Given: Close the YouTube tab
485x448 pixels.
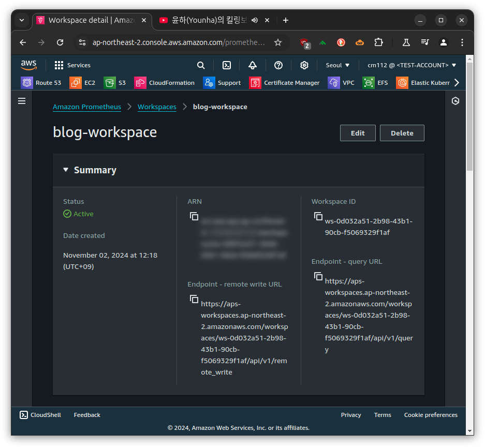Looking at the screenshot, I should coord(267,20).
